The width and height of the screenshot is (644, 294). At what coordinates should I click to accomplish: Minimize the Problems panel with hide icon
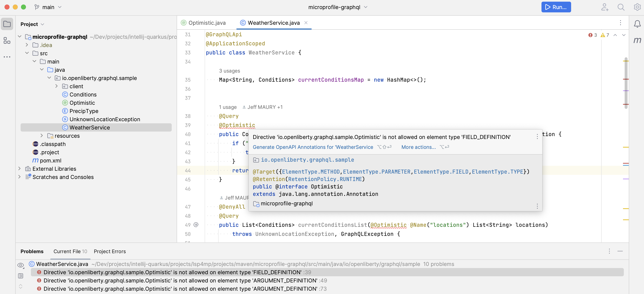(620, 251)
